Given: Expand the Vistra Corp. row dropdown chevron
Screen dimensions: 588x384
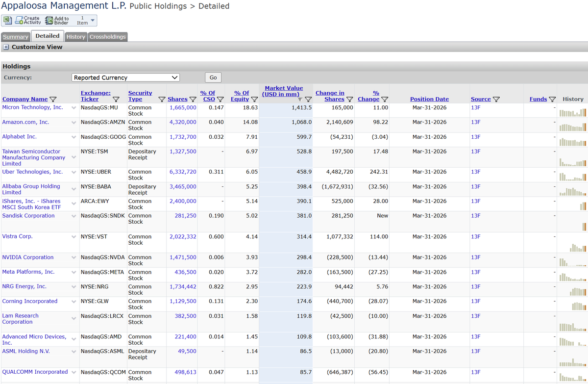Looking at the screenshot, I should click(x=73, y=238).
